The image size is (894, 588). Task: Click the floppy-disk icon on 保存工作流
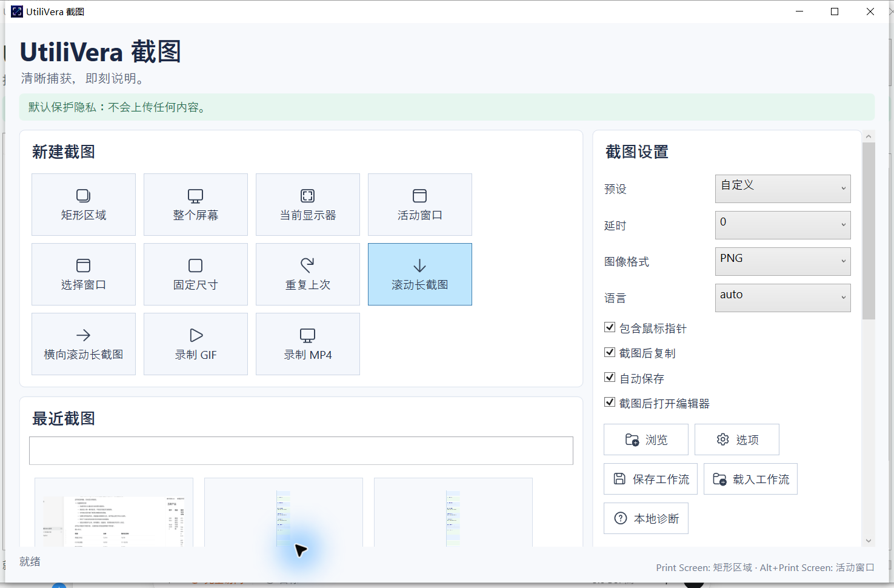point(619,479)
